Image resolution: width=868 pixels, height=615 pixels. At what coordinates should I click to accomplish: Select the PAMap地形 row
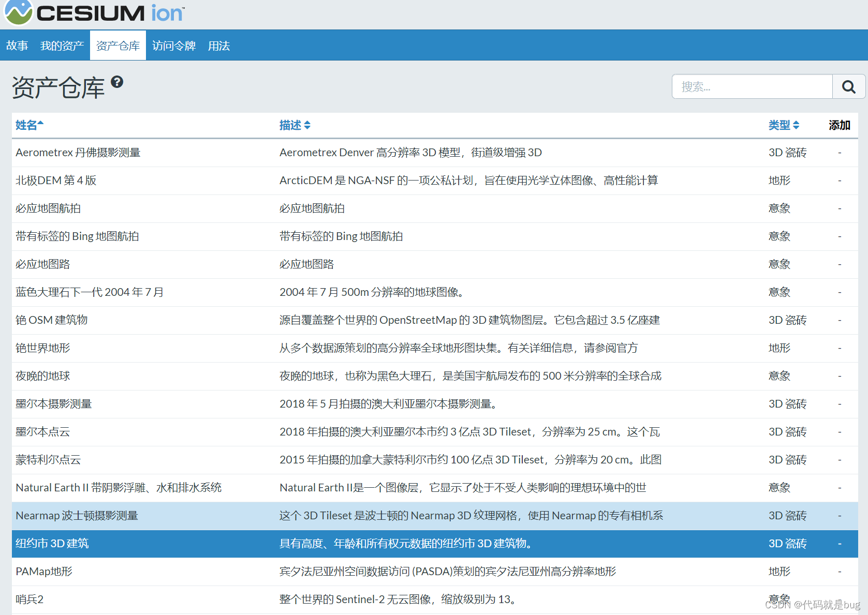point(435,572)
